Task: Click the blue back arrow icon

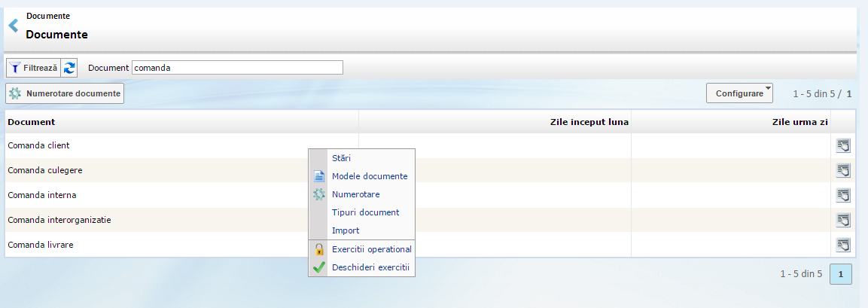Action: (13, 26)
